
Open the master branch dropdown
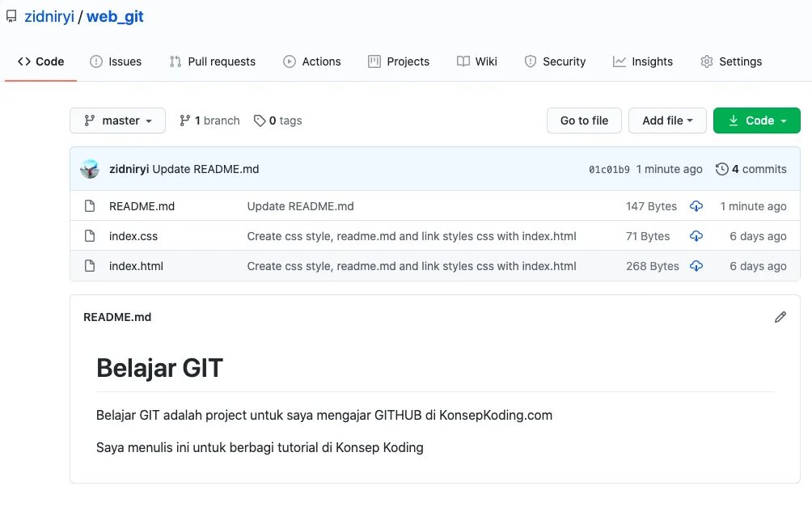(117, 120)
